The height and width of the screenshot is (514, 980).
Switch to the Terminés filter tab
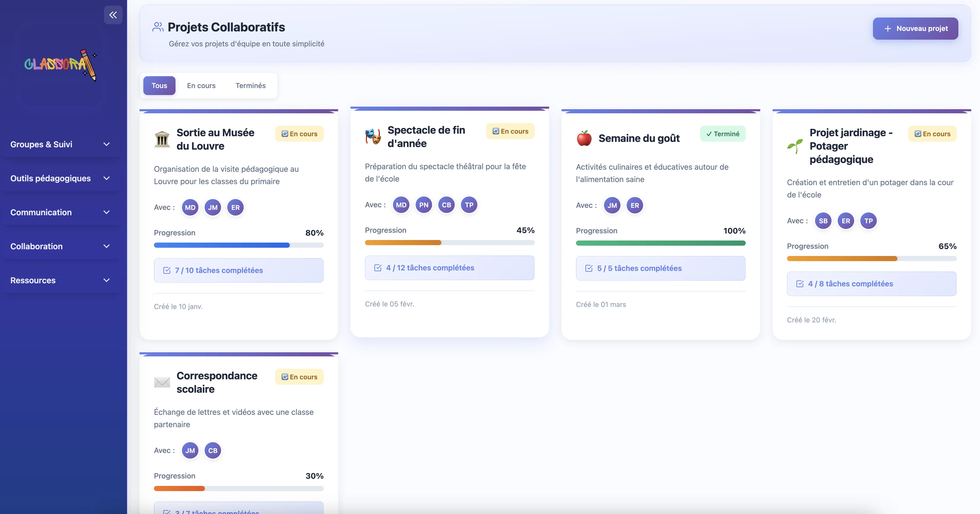point(250,86)
